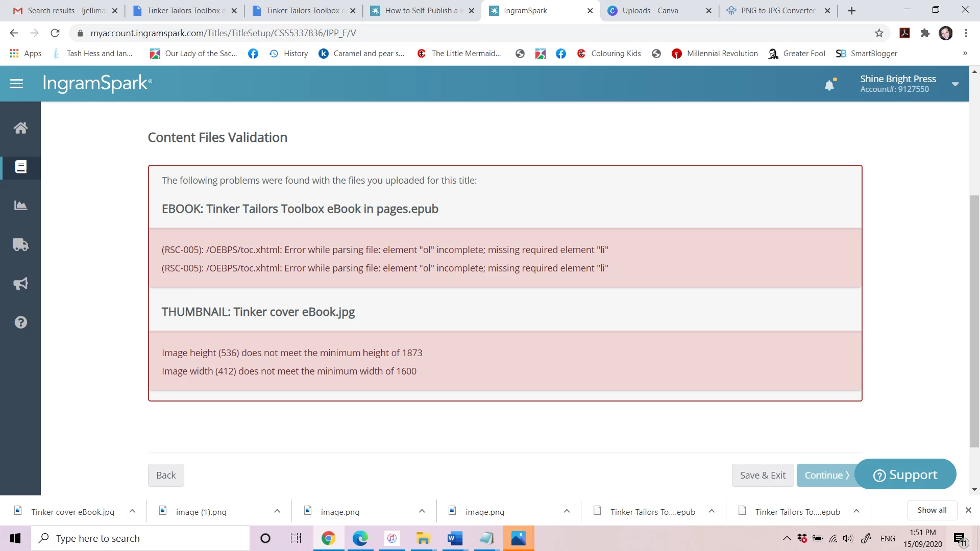This screenshot has height=551, width=980.
Task: Click the Windows taskbar search box
Action: 140,538
